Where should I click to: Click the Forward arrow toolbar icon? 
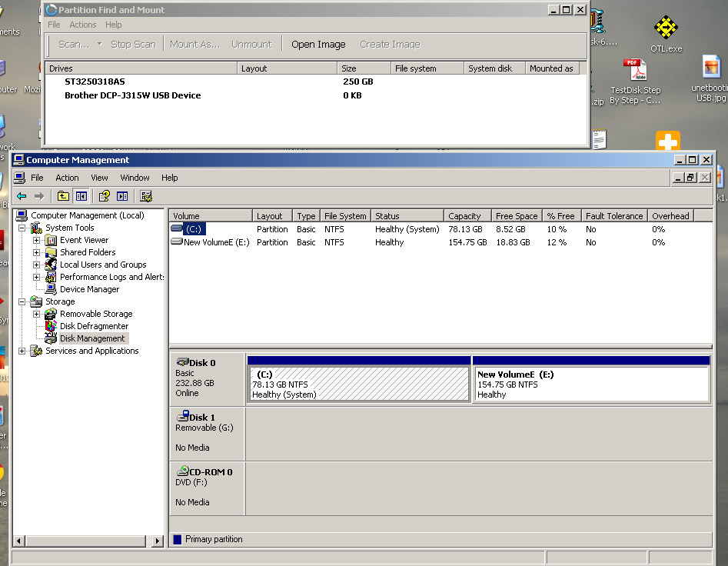[x=39, y=196]
